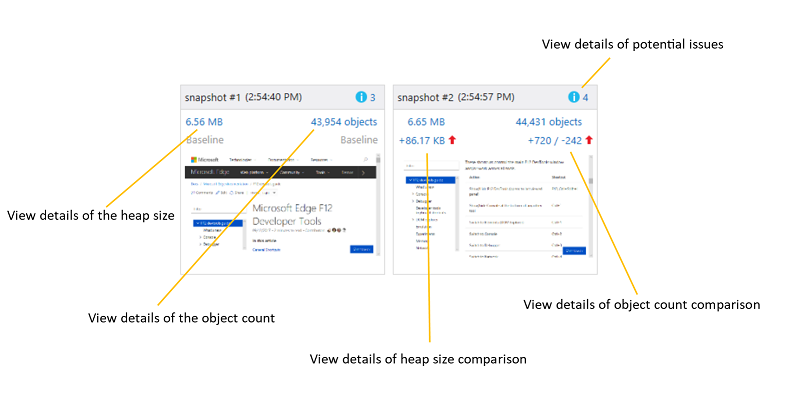The height and width of the screenshot is (399, 805).
Task: Click the snapshot #1 (2:54:40 PM) title
Action: point(243,97)
